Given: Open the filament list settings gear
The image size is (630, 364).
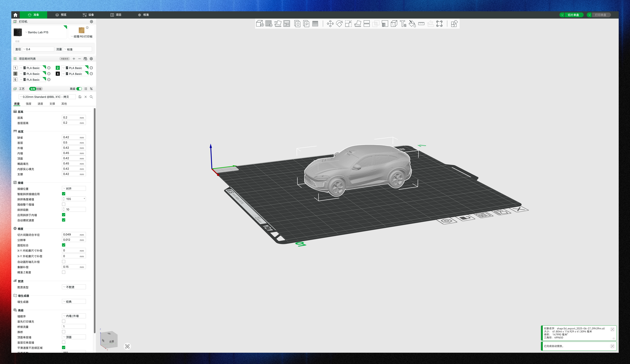Looking at the screenshot, I should 91,59.
